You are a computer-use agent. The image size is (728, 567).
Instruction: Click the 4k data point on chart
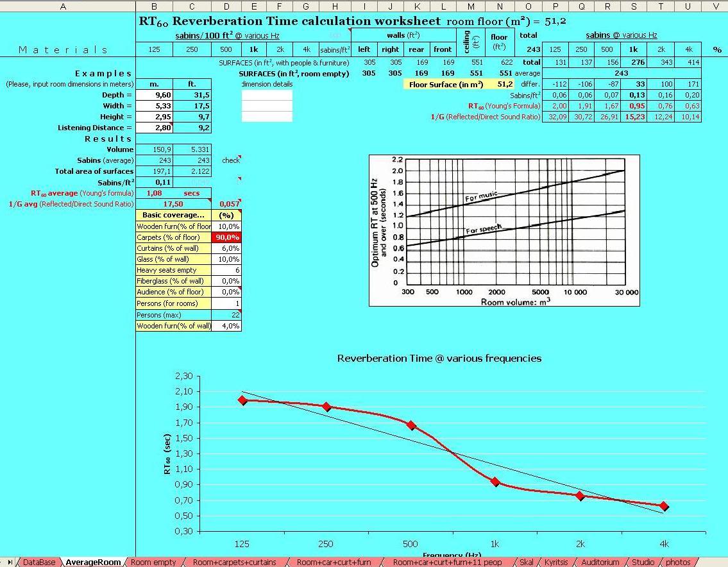click(664, 506)
